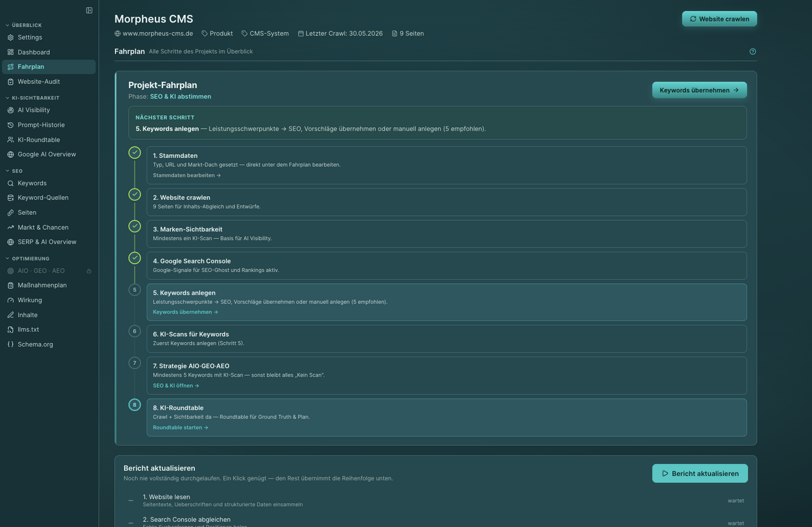Click the llms.txt file icon

coord(10,330)
